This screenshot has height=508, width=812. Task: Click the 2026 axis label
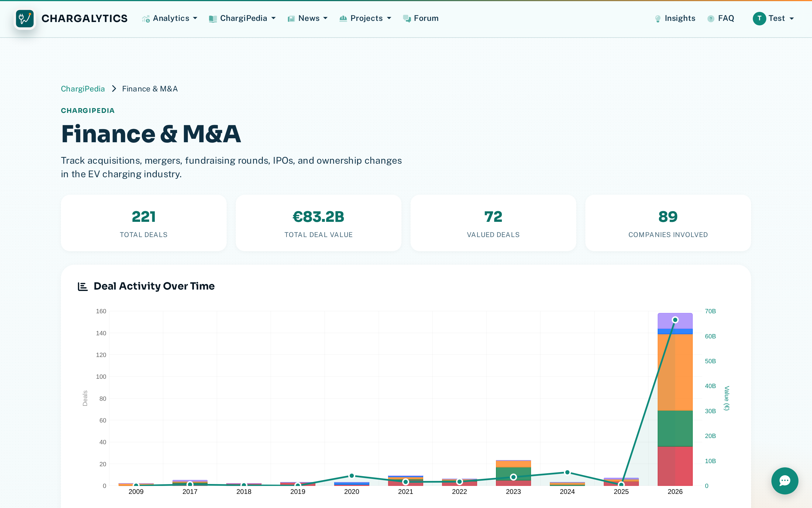point(675,492)
